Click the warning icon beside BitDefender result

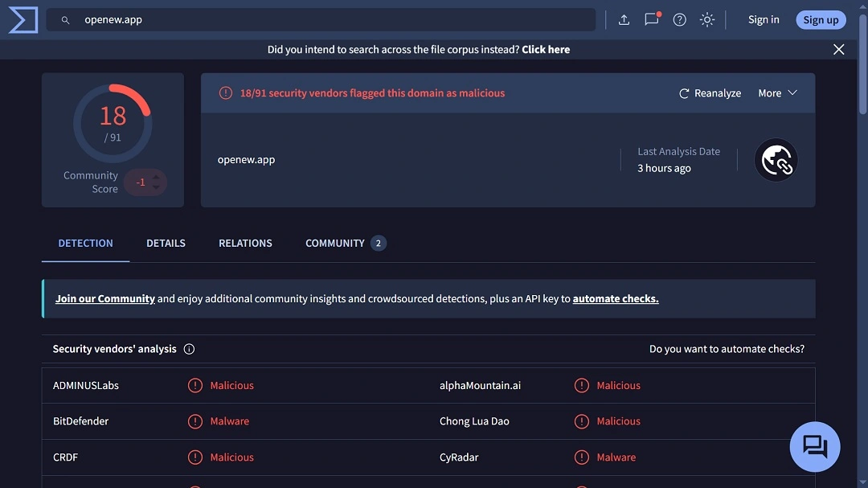[x=194, y=421]
